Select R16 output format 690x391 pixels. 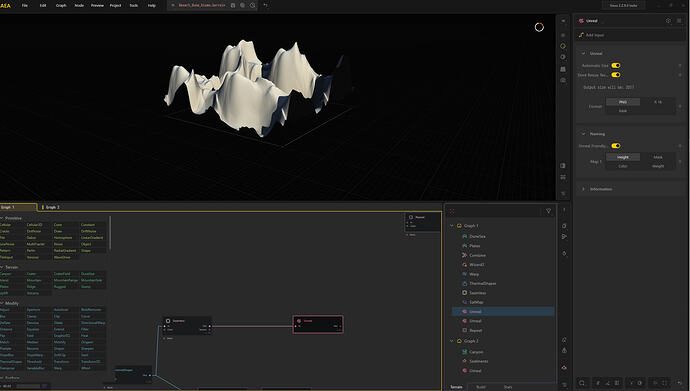pos(657,102)
